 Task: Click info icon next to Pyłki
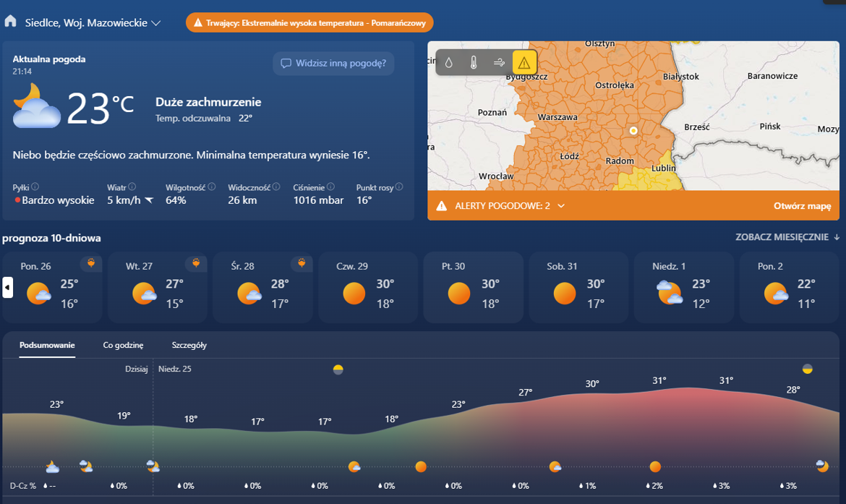35,187
